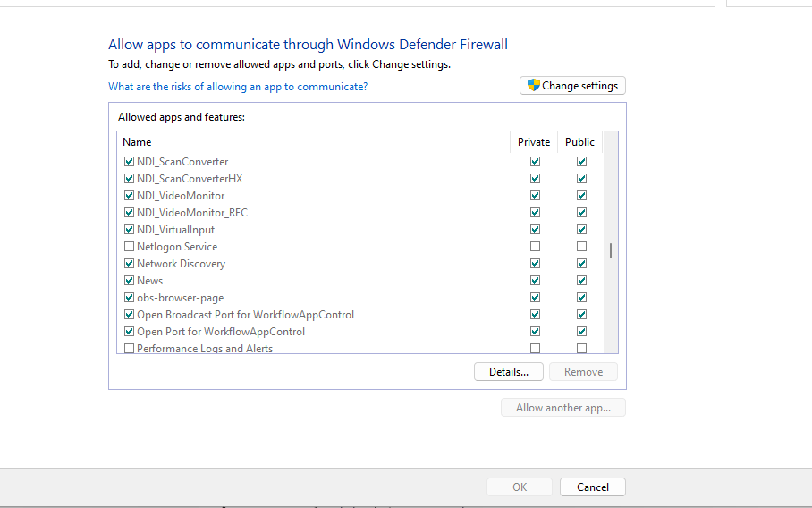
Task: Toggle News Private checkbox
Action: pos(535,281)
